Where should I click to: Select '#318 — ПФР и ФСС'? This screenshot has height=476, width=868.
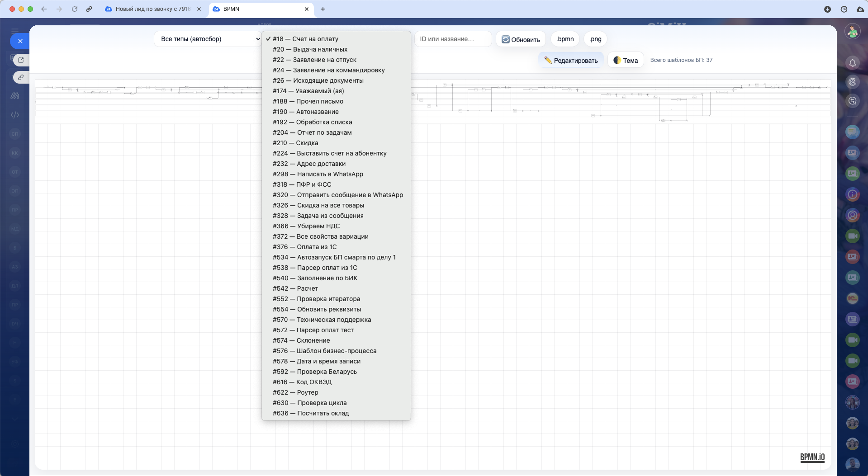pos(336,184)
